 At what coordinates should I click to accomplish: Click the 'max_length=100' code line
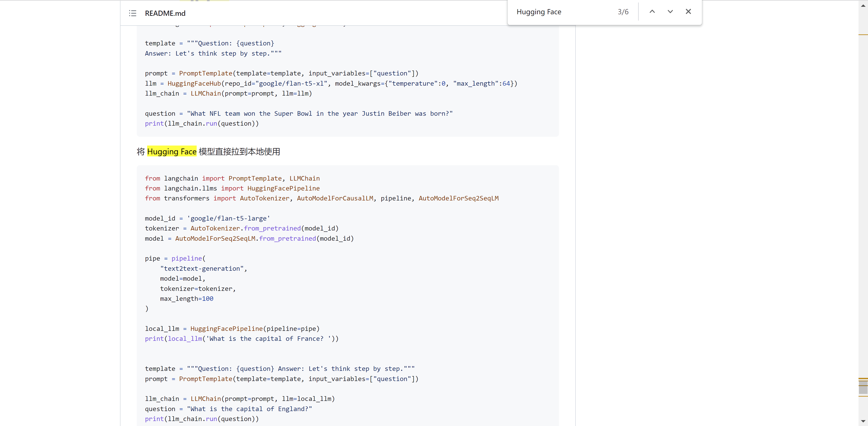point(186,299)
